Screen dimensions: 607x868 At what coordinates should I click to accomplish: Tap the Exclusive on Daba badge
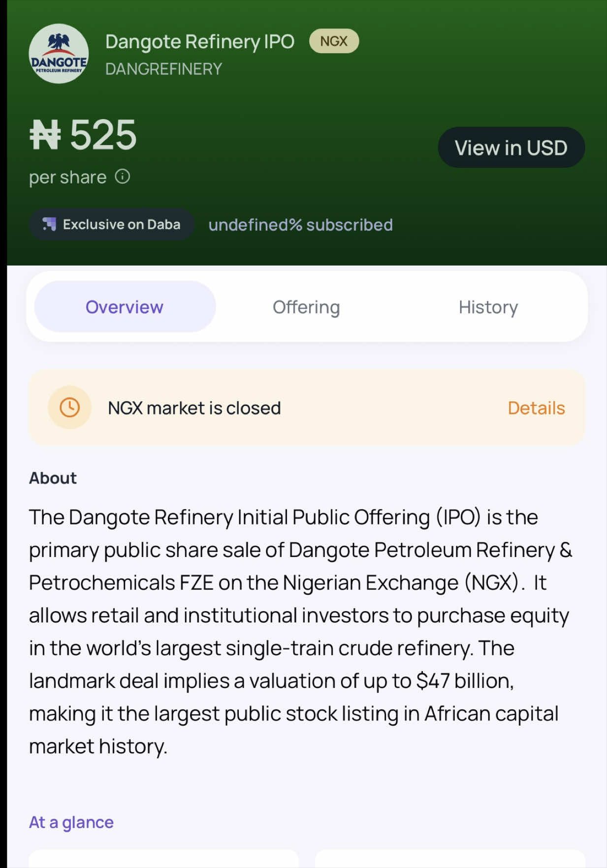[x=112, y=224]
